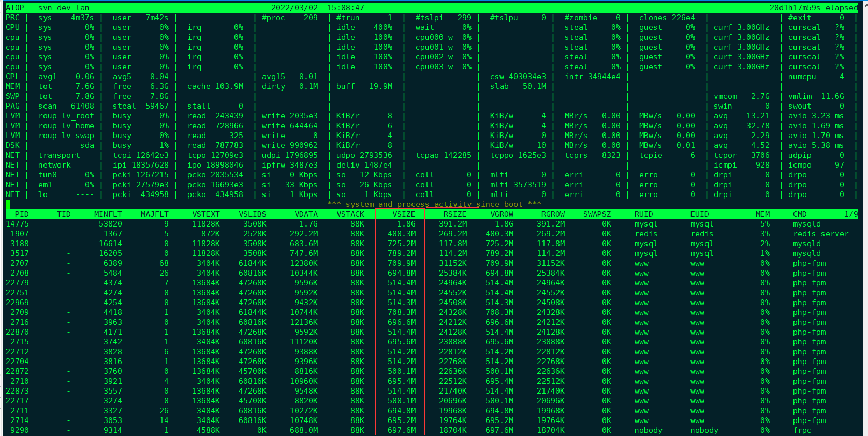Click the EUID column header
868x436 pixels.
coord(700,214)
